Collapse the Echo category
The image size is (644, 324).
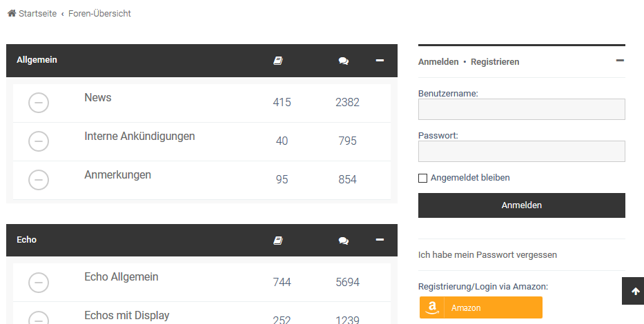tap(380, 239)
